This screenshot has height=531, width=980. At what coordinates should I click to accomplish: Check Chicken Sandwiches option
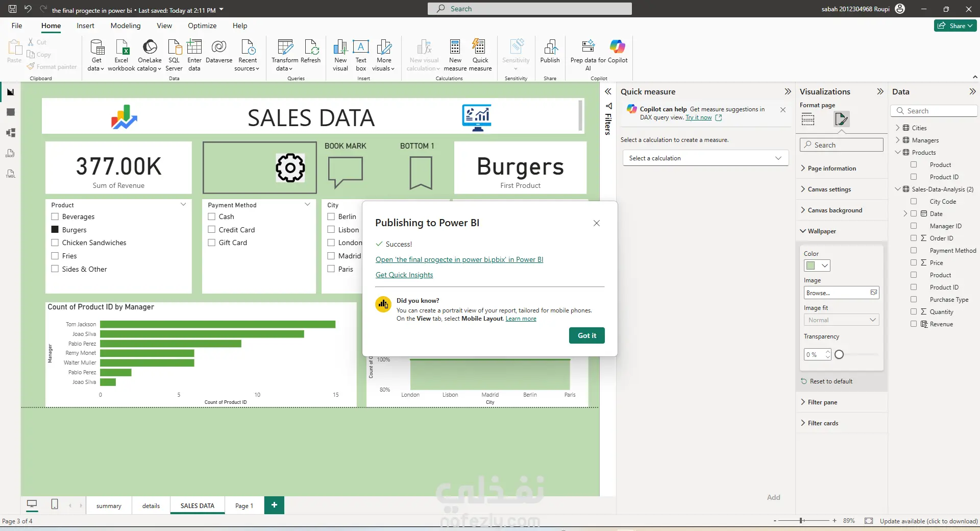pyautogui.click(x=55, y=243)
